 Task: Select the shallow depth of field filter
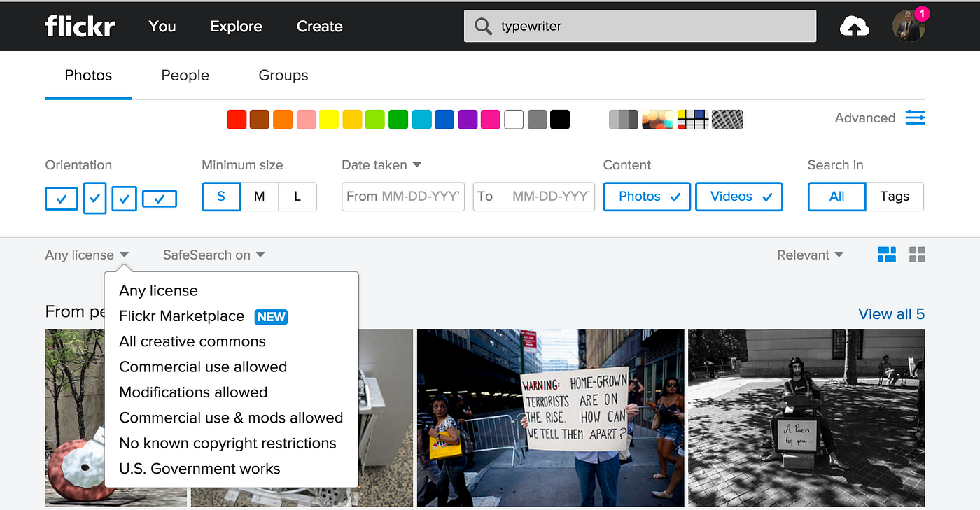click(658, 120)
